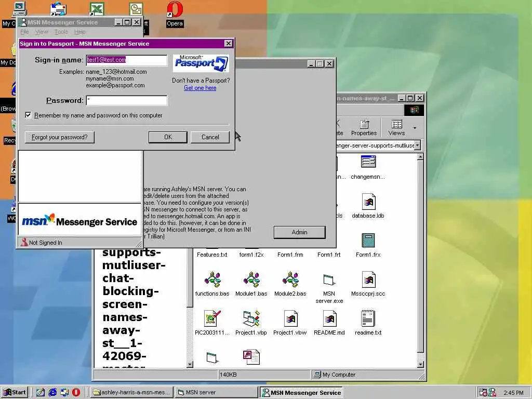Viewport: 532px width, 399px height.
Task: Click the Sign-in name input field
Action: (x=127, y=60)
